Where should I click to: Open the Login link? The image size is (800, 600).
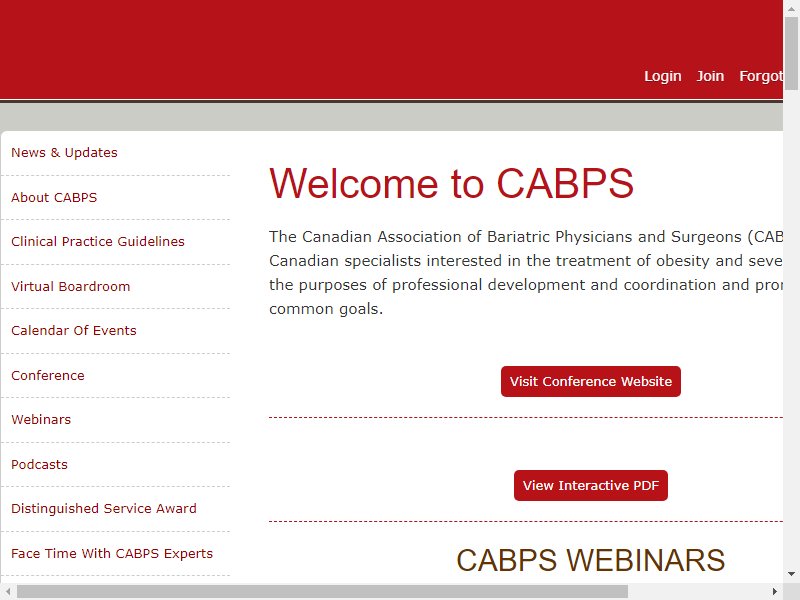[662, 76]
